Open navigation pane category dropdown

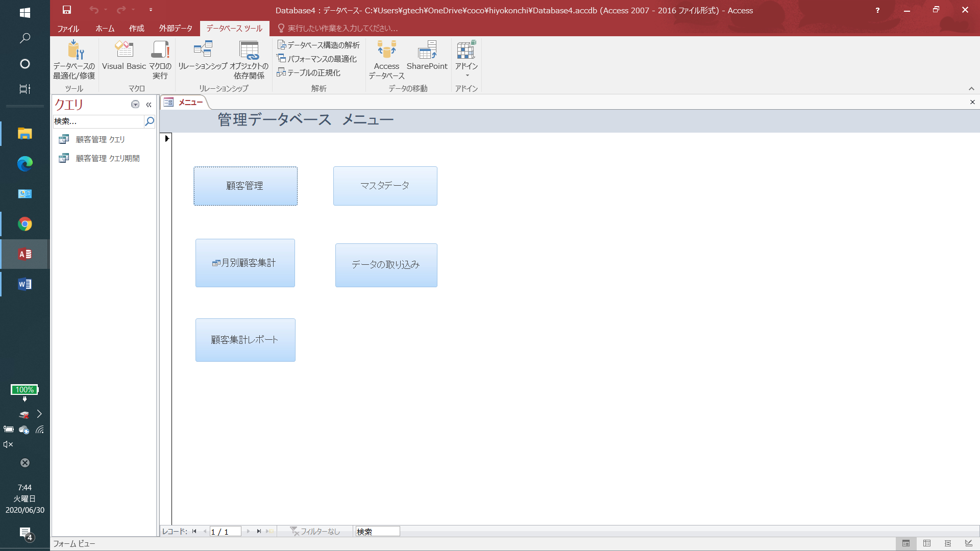pyautogui.click(x=135, y=105)
